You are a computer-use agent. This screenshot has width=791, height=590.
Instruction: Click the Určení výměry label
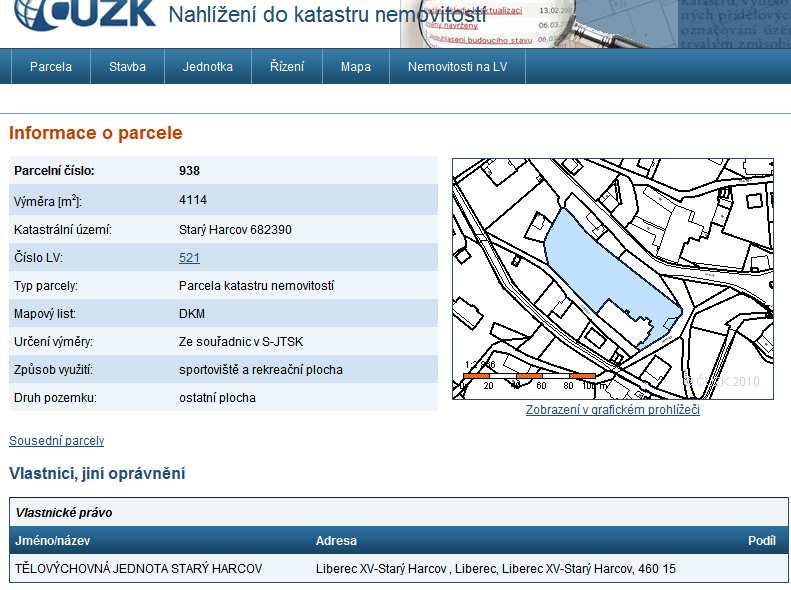click(x=53, y=342)
